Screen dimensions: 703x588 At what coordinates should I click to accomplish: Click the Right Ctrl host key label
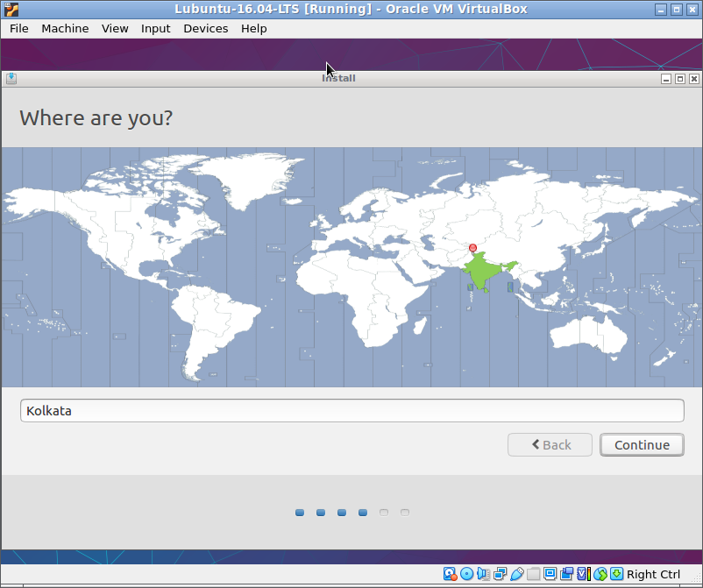tap(653, 574)
